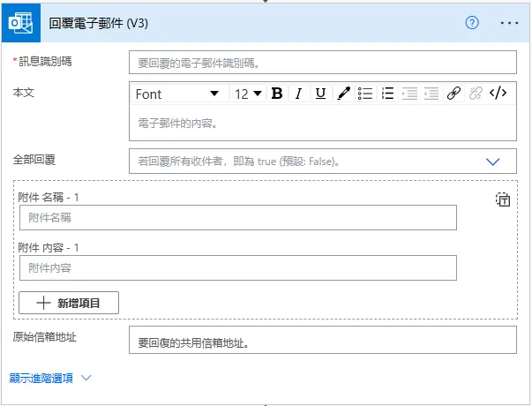Image resolution: width=532 pixels, height=406 pixels.
Task: Toggle underline formatting in the body editor
Action: click(x=320, y=93)
